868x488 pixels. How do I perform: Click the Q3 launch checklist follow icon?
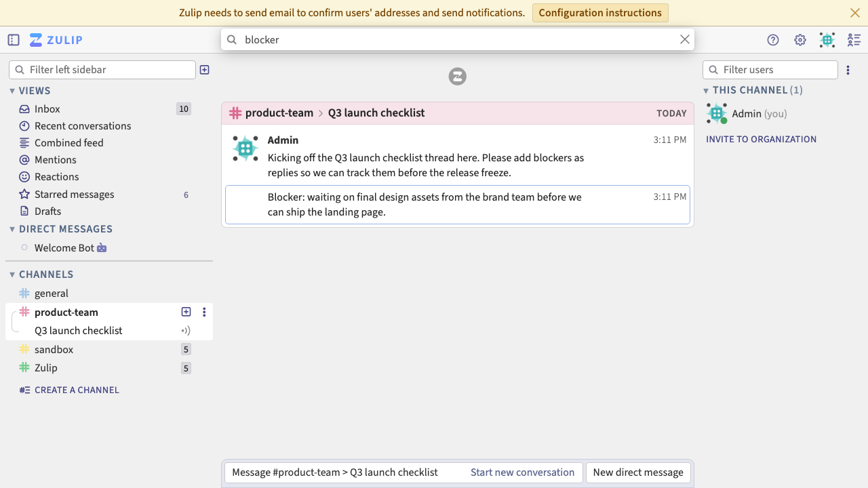(x=186, y=331)
